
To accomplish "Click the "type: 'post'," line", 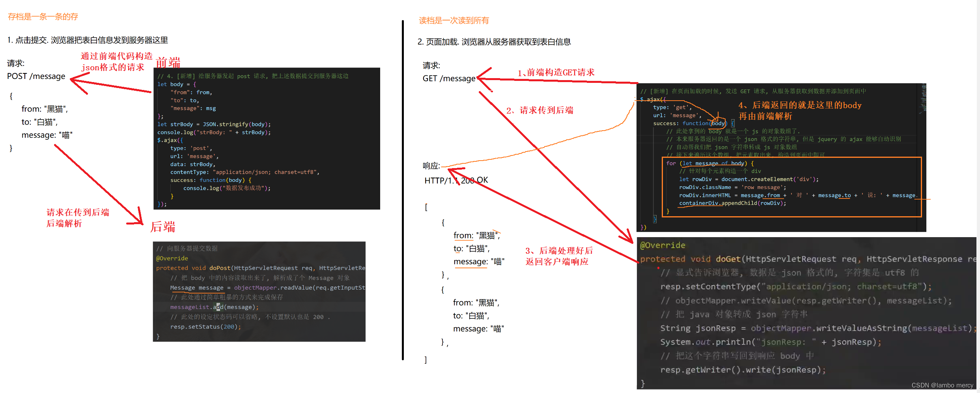I will (191, 148).
